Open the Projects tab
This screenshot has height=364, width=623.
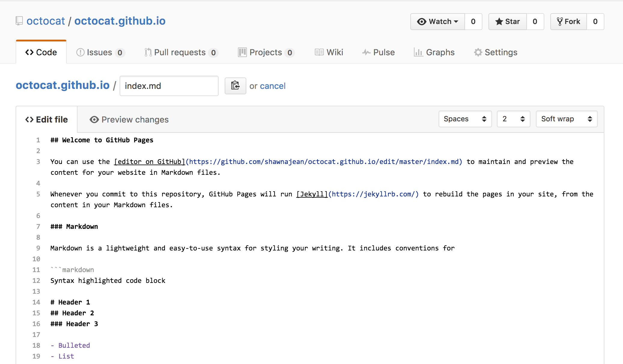[266, 52]
